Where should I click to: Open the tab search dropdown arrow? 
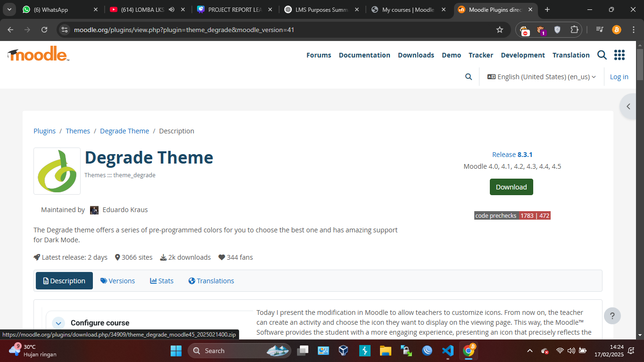pyautogui.click(x=9, y=9)
